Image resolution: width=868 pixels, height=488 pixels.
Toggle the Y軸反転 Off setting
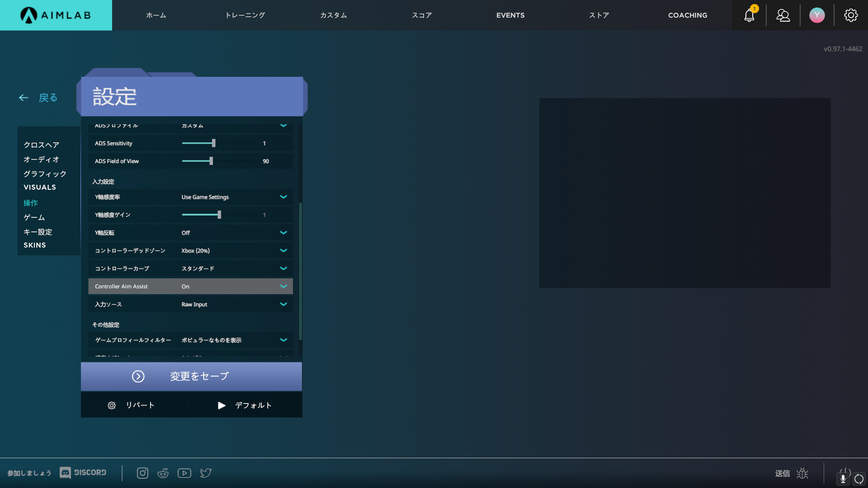coord(283,233)
